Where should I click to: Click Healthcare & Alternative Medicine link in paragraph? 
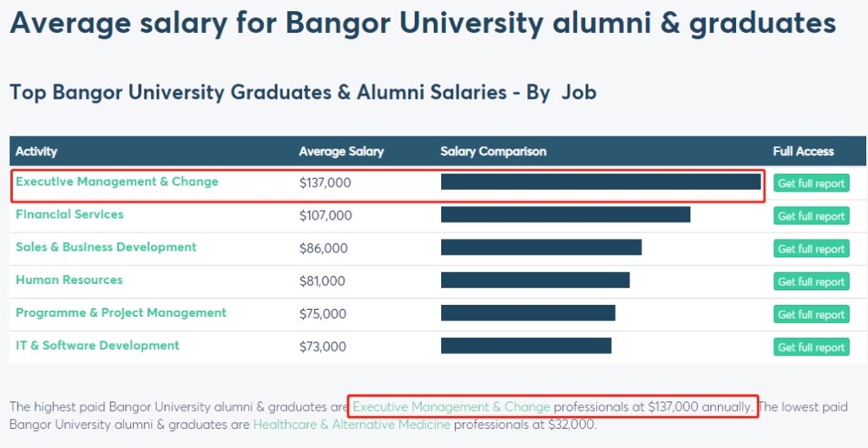point(352,425)
